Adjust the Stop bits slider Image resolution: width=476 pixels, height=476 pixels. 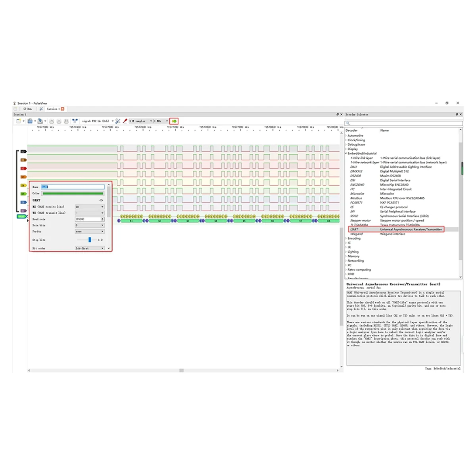point(90,240)
